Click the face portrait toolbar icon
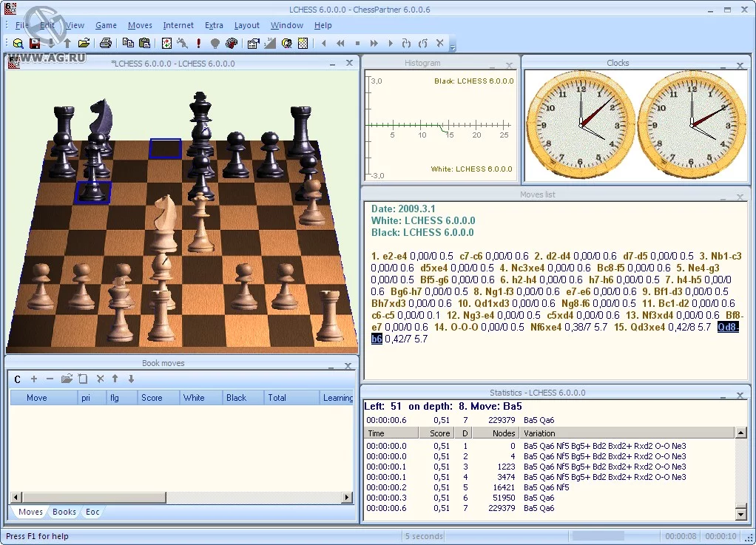The image size is (756, 545). tap(286, 44)
